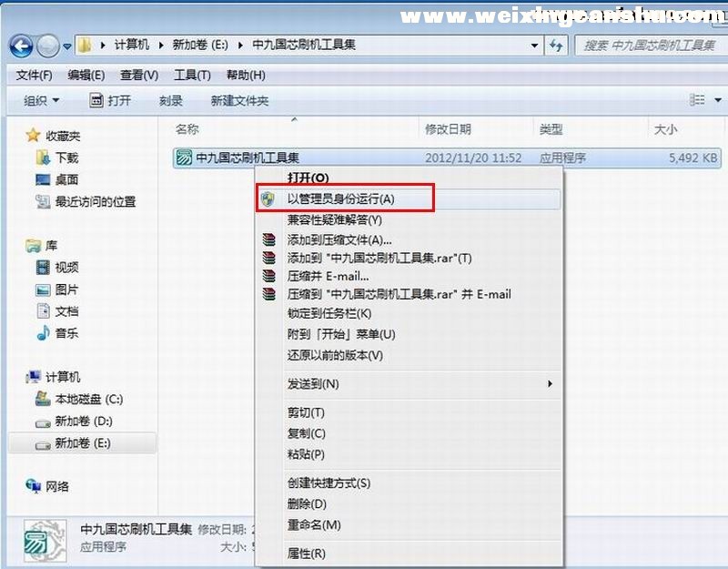Sort by the 修改日期 column header
Image resolution: width=728 pixels, height=569 pixels.
[448, 130]
